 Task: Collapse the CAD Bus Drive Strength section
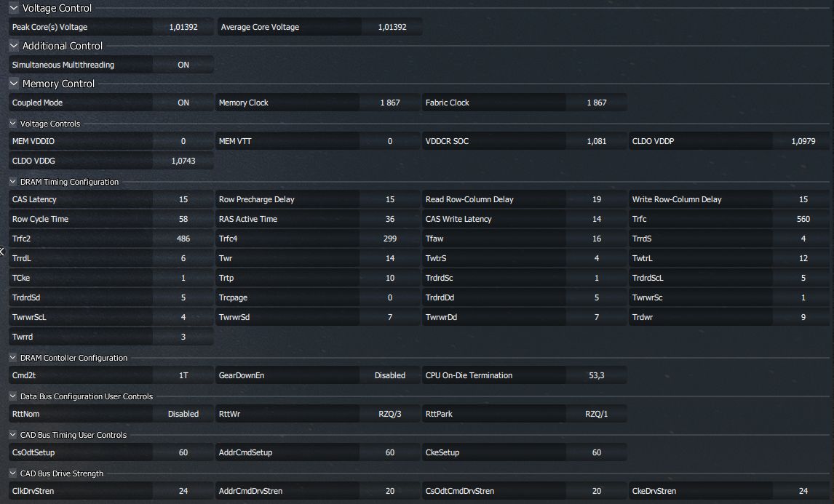click(12, 473)
